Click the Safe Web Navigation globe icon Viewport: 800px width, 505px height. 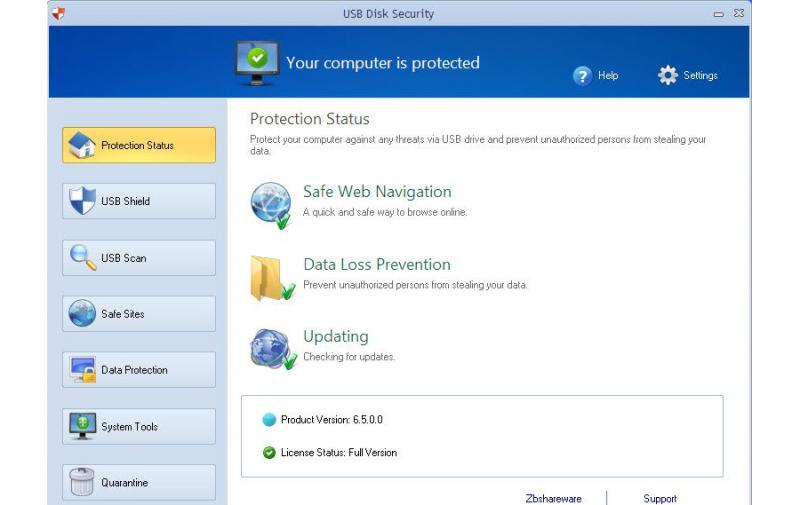pyautogui.click(x=271, y=205)
